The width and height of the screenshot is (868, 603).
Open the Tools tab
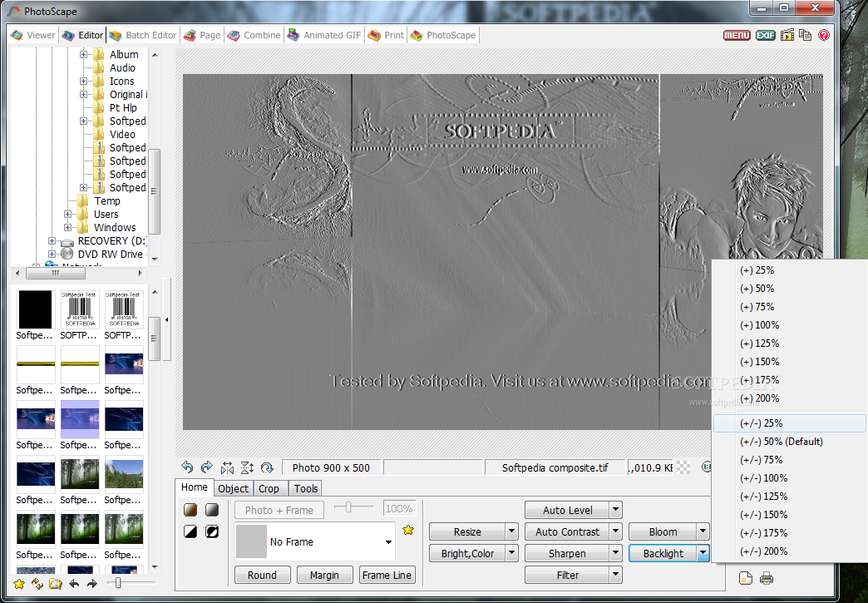point(306,488)
